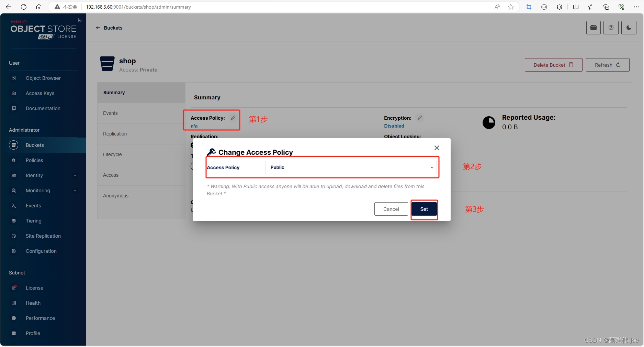
Task: Toggle dark mode moon icon
Action: [629, 28]
